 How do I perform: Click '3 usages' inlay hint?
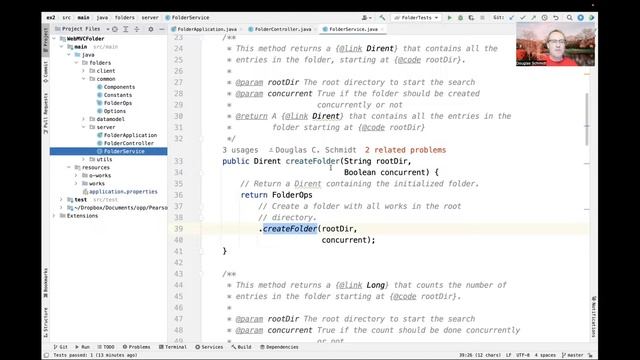[x=240, y=150]
